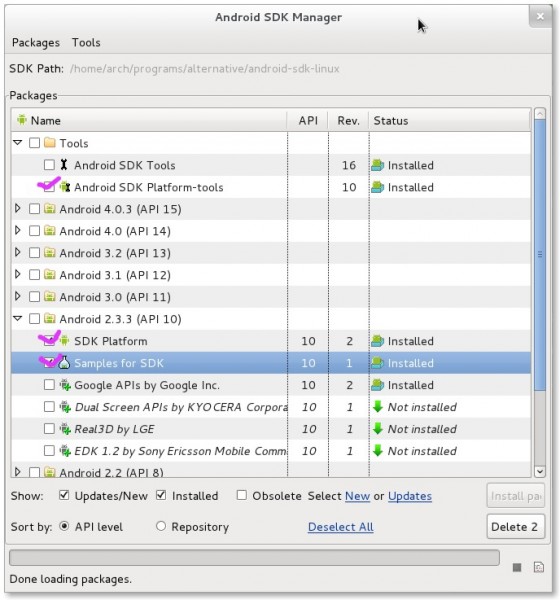Viewport: 560px width, 600px height.
Task: Click the add-on icon beside Google APIs
Action: pyautogui.click(x=65, y=385)
